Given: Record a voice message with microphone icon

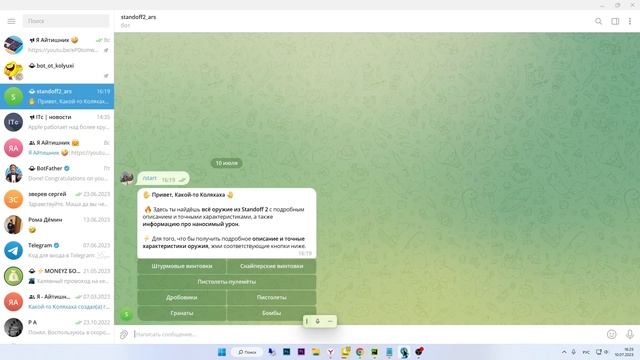Looking at the screenshot, I should pos(630,334).
